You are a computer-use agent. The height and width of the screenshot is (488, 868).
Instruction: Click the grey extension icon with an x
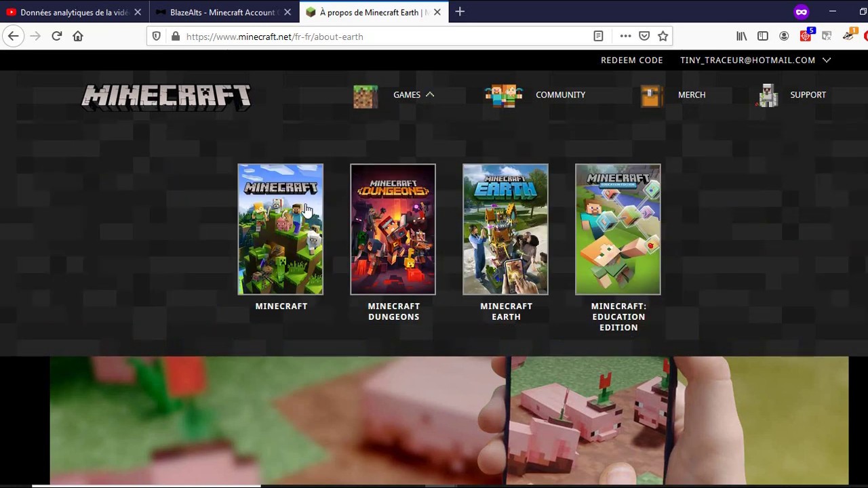[x=827, y=37]
